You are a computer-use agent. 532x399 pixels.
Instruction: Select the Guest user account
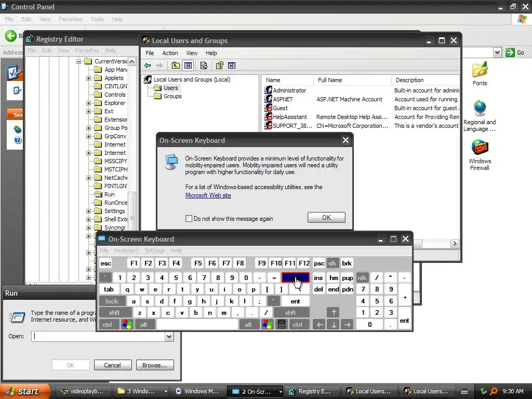(280, 108)
